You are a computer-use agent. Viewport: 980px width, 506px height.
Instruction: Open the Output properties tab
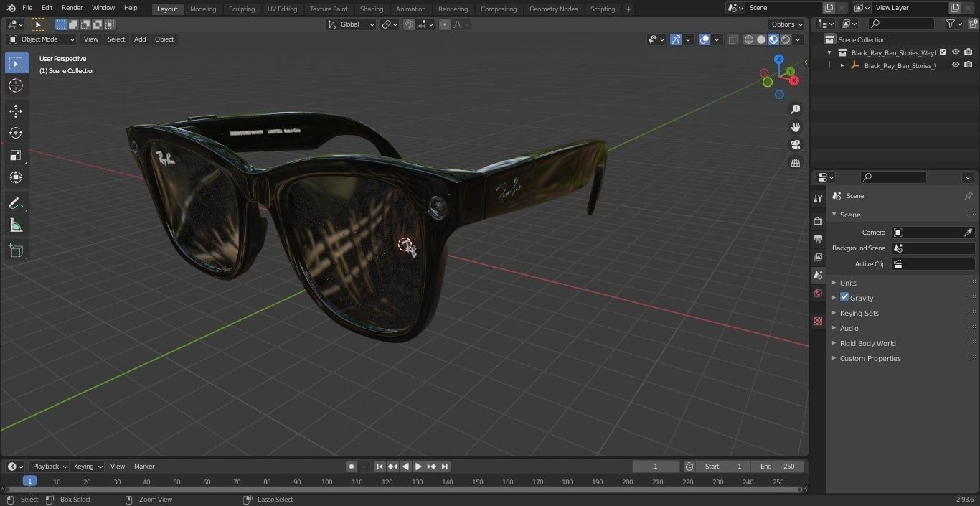click(x=818, y=239)
